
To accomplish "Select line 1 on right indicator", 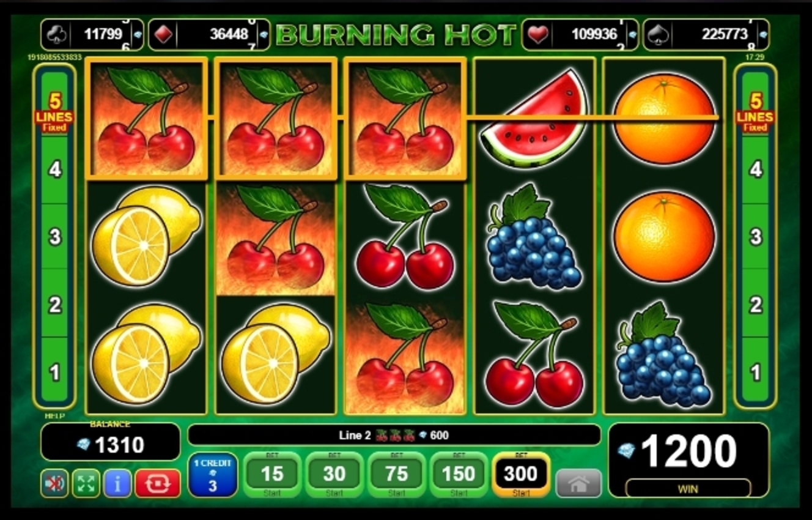I will coord(756,373).
